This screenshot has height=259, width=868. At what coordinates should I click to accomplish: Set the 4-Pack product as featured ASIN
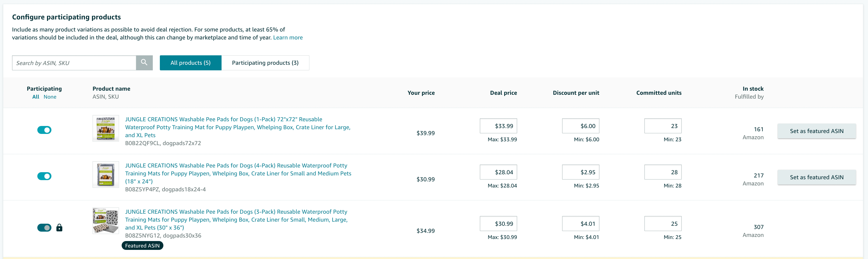click(x=817, y=177)
